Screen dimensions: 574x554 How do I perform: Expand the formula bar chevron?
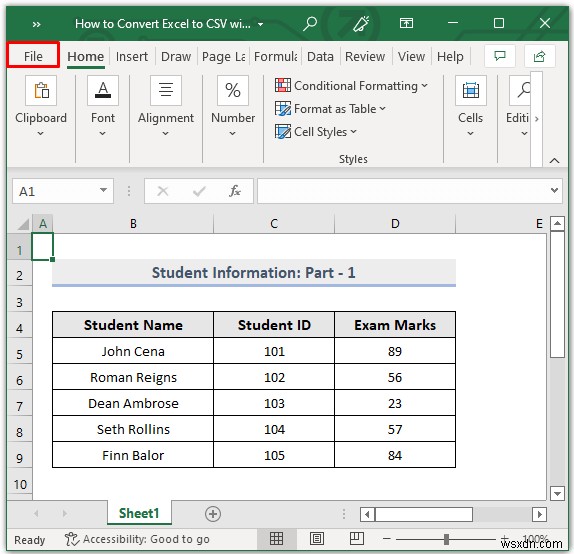(554, 190)
